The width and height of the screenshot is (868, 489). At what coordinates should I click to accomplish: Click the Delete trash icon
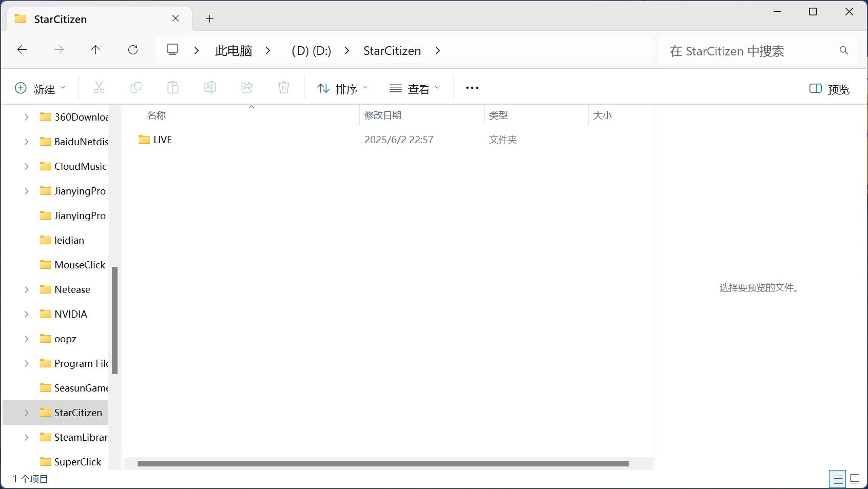[x=284, y=88]
